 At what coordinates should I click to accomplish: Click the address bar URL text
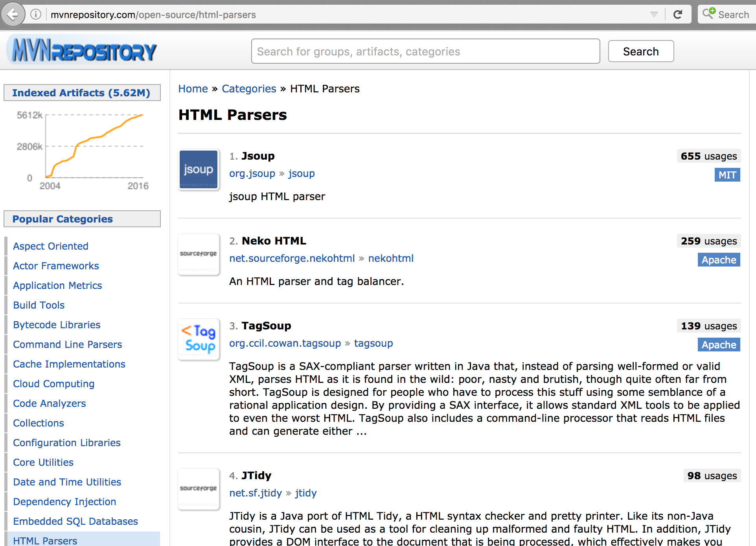click(153, 15)
